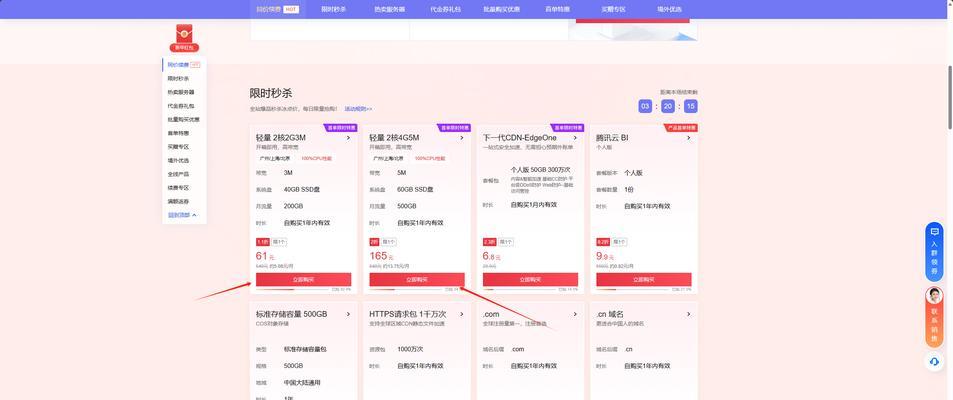953x400 pixels.
Task: Go to 买赠专区 in left sidebar
Action: tap(178, 147)
